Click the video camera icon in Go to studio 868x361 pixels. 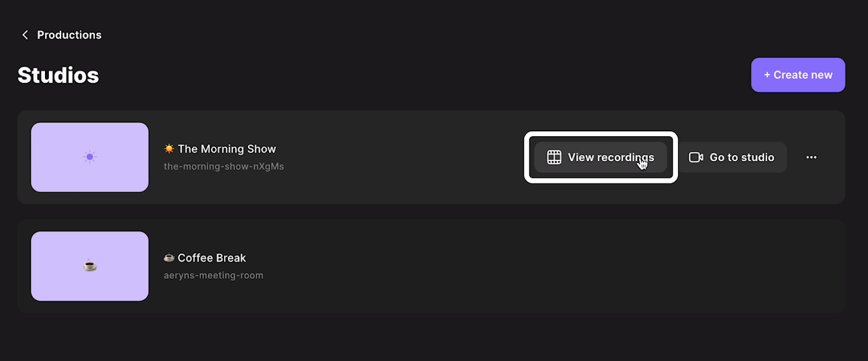tap(696, 157)
